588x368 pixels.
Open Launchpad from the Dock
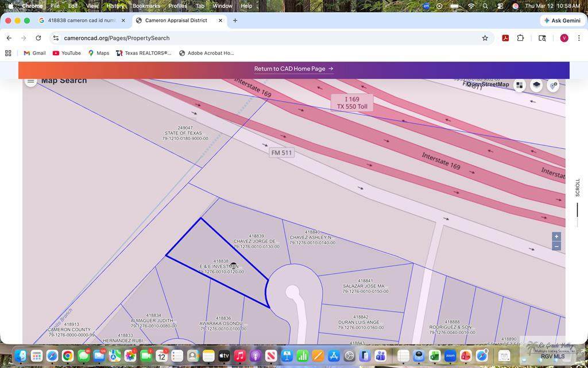(36, 355)
